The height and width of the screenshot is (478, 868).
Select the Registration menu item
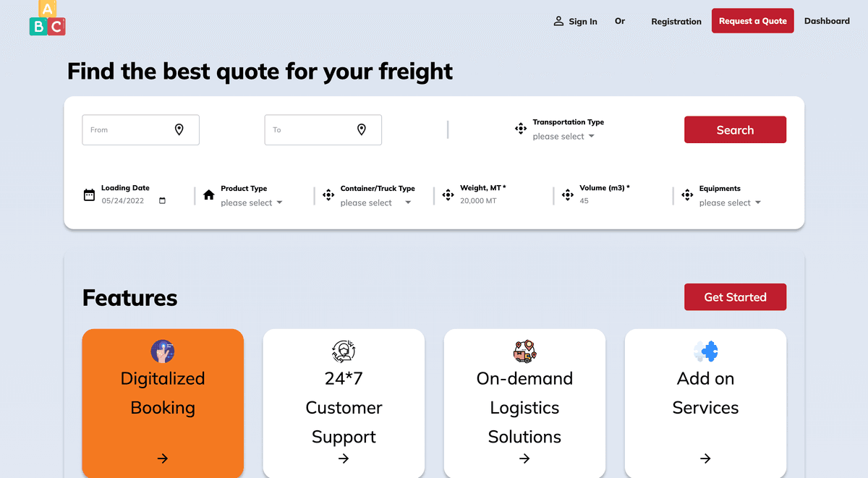point(676,22)
